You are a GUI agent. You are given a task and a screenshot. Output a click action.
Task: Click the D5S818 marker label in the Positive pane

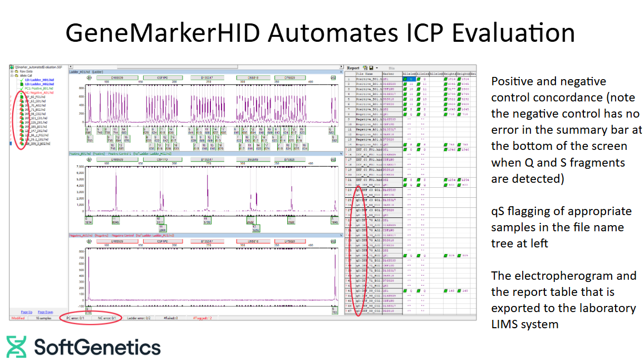tap(253, 159)
